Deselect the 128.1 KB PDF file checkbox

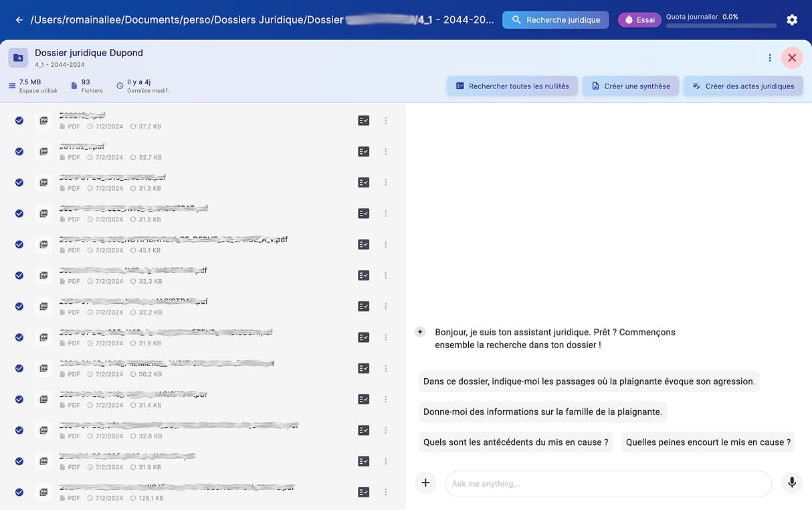click(x=19, y=492)
